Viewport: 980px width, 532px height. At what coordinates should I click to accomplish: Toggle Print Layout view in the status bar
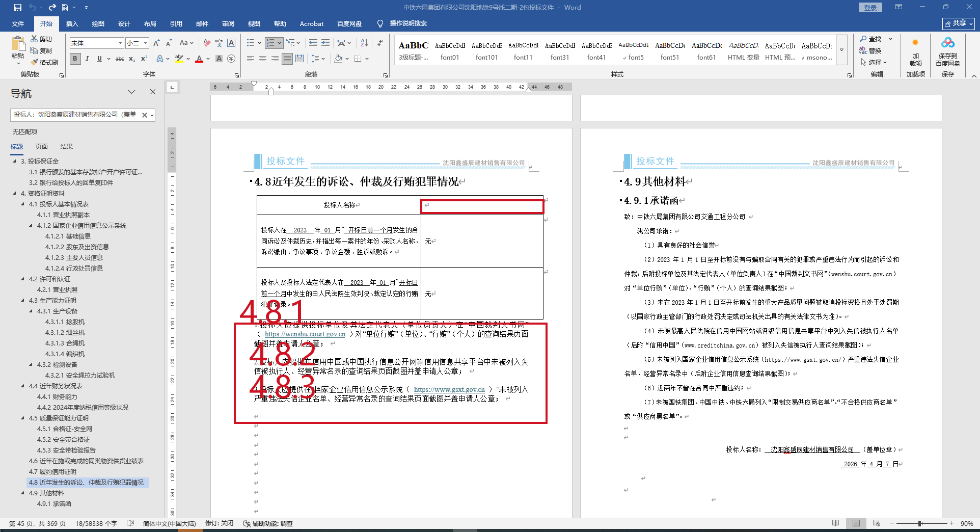(x=856, y=523)
